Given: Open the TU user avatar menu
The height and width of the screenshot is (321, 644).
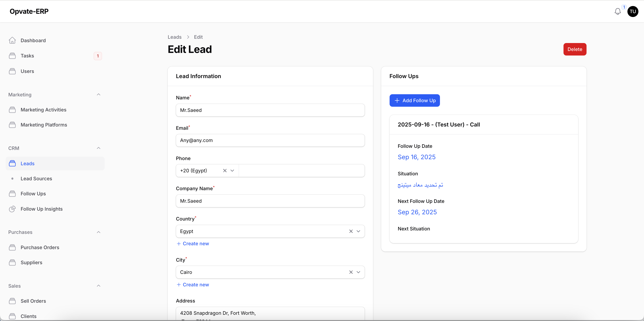Looking at the screenshot, I should coord(633,11).
